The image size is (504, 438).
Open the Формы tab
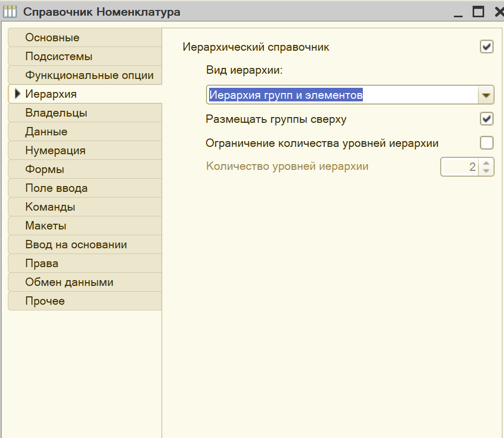pos(85,169)
